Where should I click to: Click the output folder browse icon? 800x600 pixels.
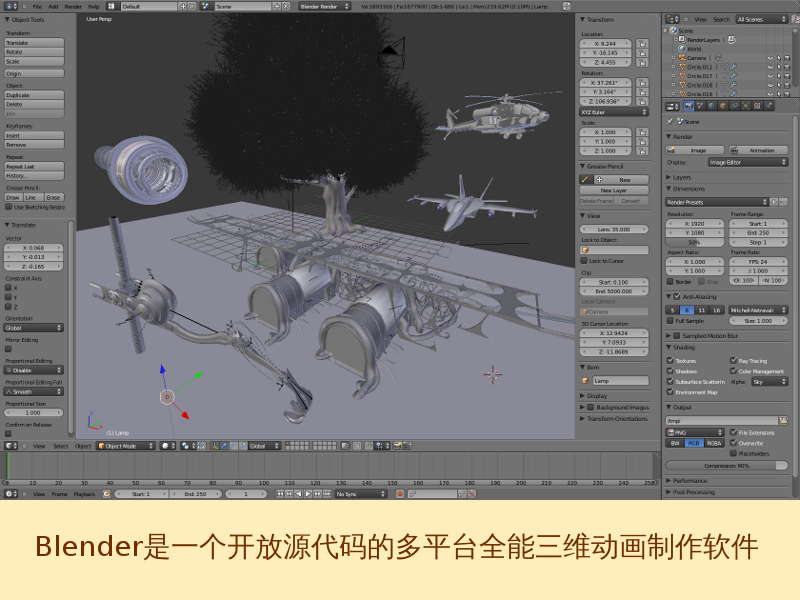[x=783, y=420]
